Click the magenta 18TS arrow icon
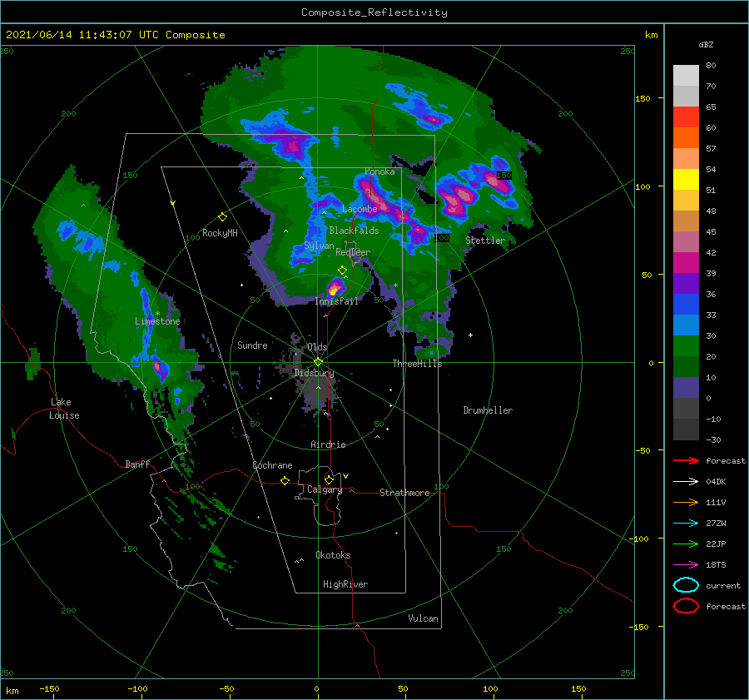The height and width of the screenshot is (700, 749). tap(686, 565)
